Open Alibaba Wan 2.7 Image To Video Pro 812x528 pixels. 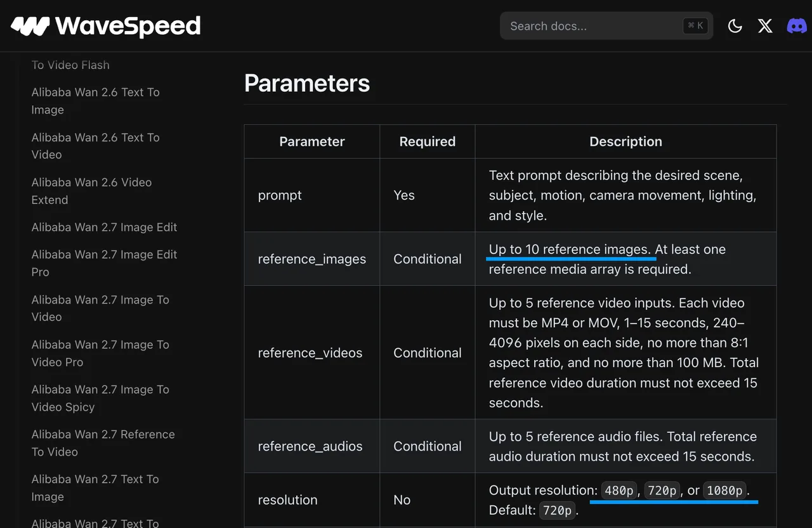pyautogui.click(x=100, y=353)
